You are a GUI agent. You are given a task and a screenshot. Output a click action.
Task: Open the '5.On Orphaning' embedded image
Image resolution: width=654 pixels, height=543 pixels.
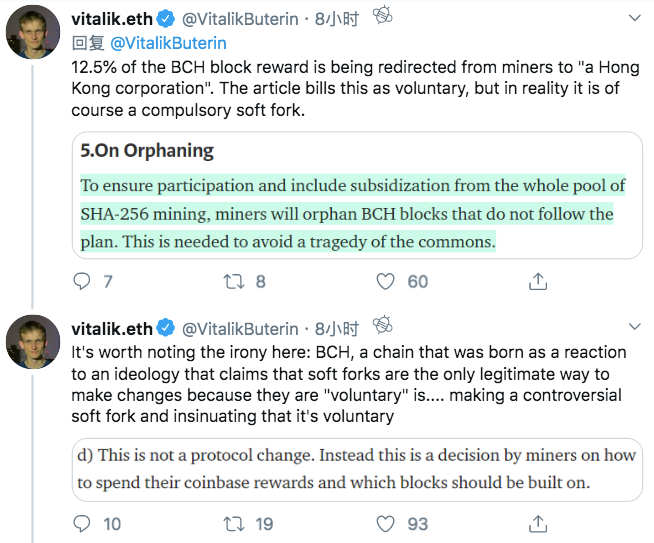coord(357,195)
